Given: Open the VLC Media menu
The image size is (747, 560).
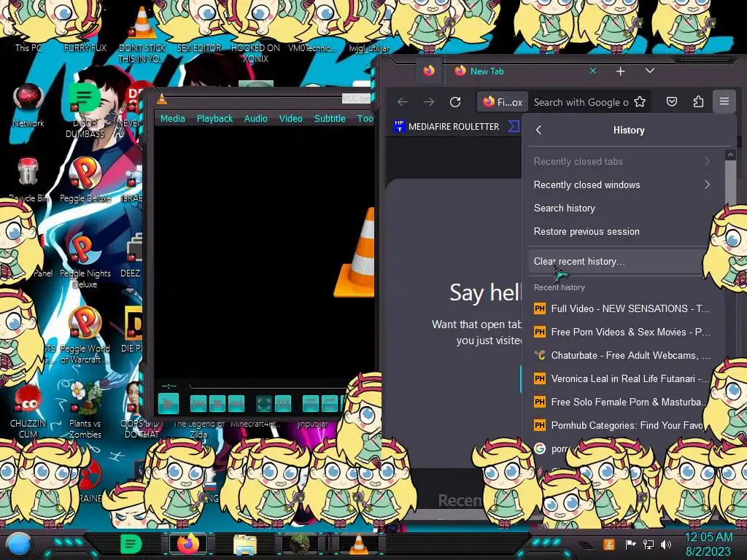Looking at the screenshot, I should pos(172,119).
